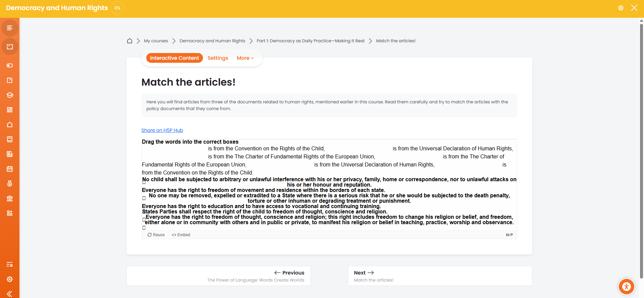Open the top-right header gear icon
This screenshot has height=298, width=644.
point(621,8)
